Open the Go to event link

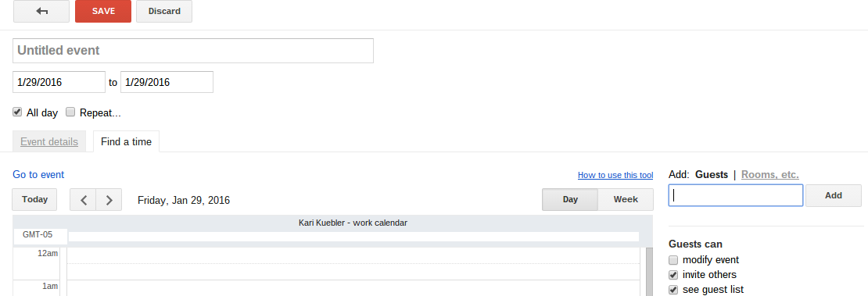pyautogui.click(x=38, y=175)
